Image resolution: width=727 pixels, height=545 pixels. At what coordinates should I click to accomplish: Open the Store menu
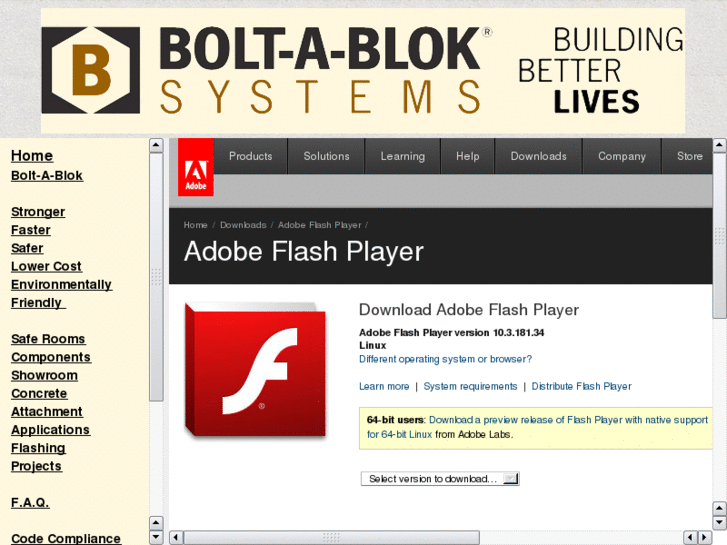(689, 156)
